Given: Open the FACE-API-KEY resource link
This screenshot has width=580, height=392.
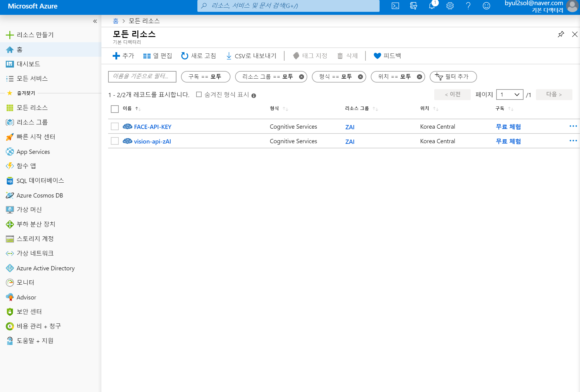Looking at the screenshot, I should (153, 127).
